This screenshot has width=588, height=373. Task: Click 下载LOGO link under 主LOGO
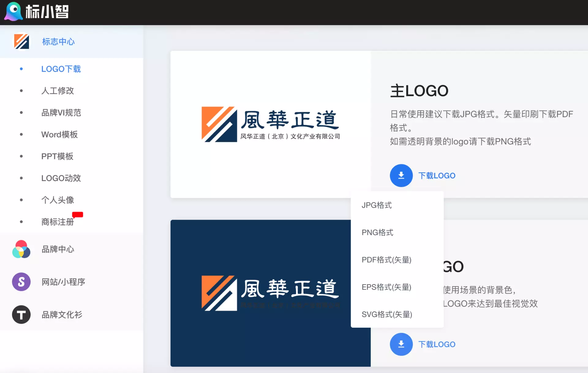[437, 176]
